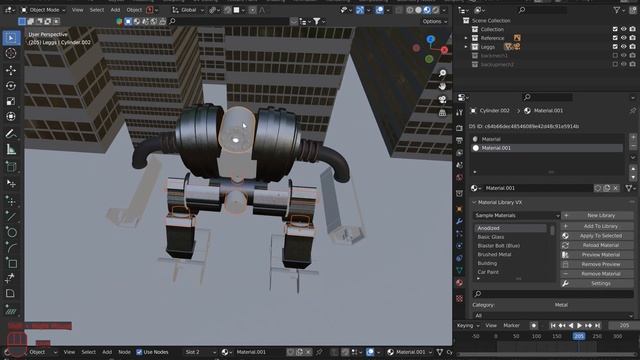The width and height of the screenshot is (640, 360).
Task: Toggle camera view icon in viewport
Action: tap(442, 99)
